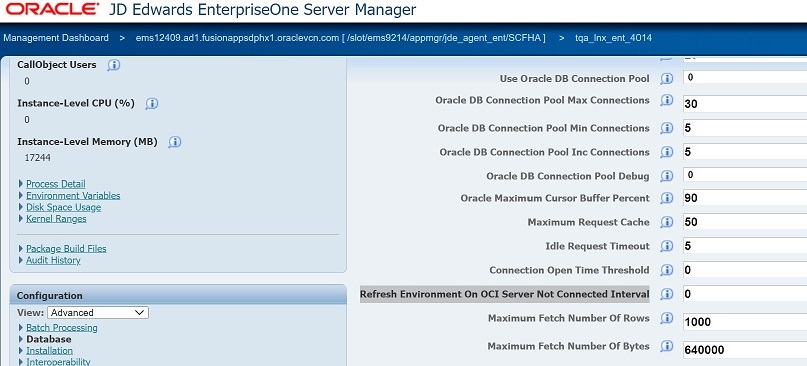Screen dimensions: 807x366
Task: Expand the Process Detail arrow
Action: (x=21, y=184)
